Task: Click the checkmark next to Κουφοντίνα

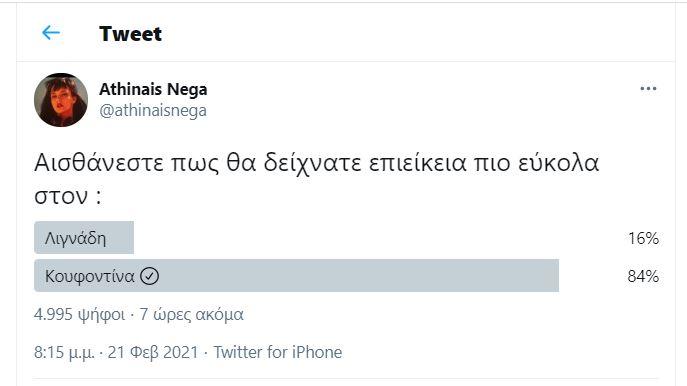Action: pyautogui.click(x=149, y=276)
